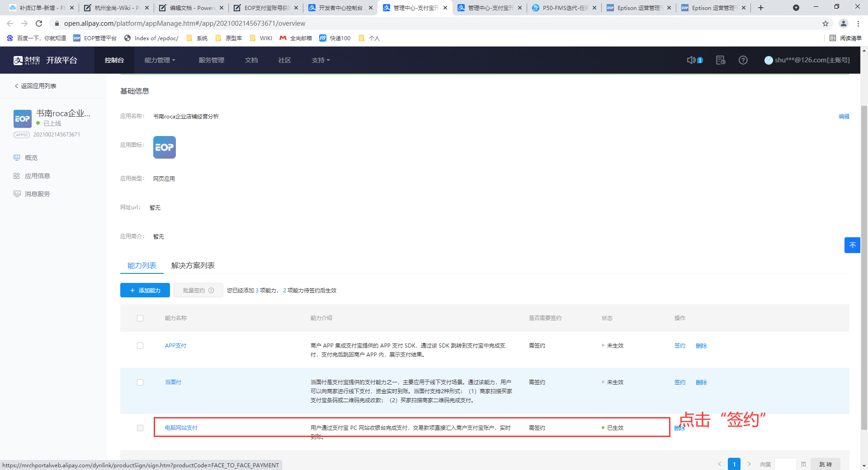This screenshot has height=470, width=868.
Task: Open the help question mark icon
Action: (x=743, y=60)
